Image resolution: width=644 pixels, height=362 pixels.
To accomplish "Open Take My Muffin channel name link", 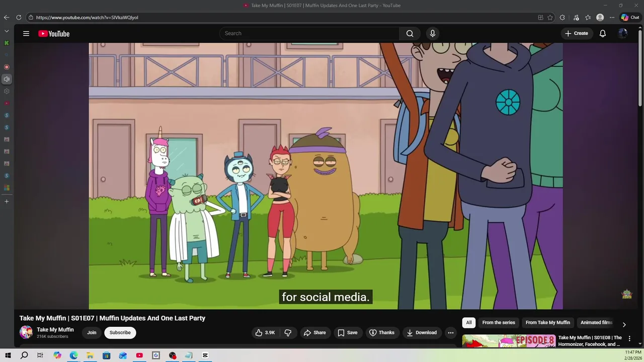I will pos(55,330).
